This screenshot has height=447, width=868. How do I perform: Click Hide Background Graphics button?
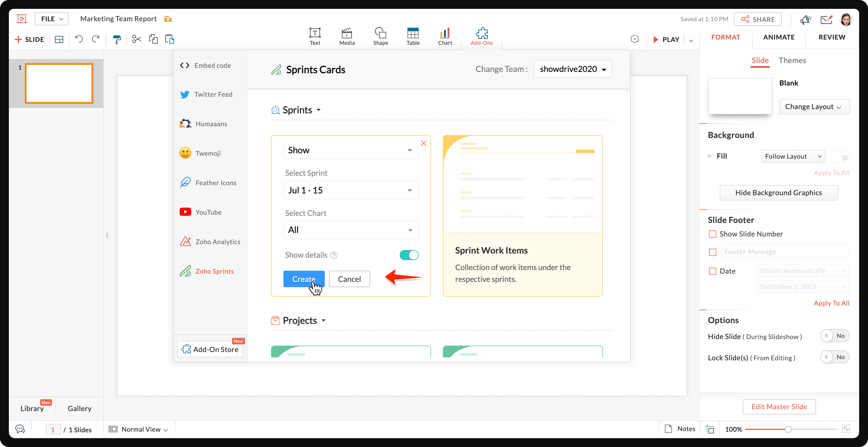[778, 193]
